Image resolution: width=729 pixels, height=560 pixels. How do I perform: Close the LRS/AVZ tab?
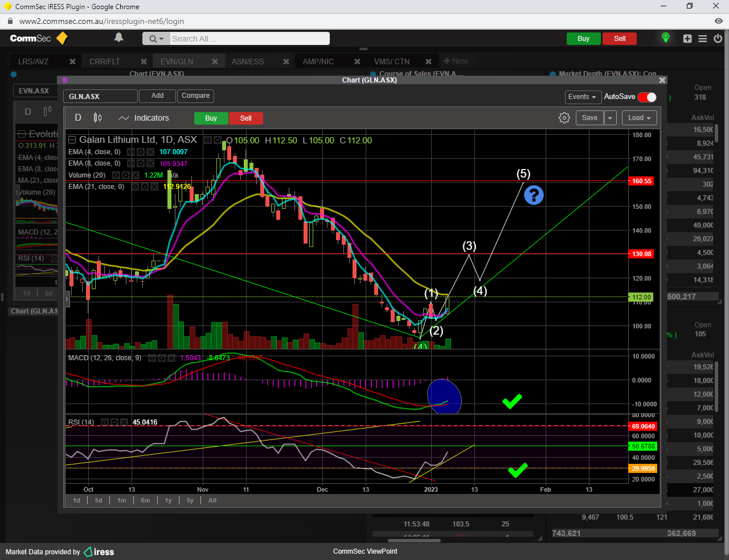(72, 61)
